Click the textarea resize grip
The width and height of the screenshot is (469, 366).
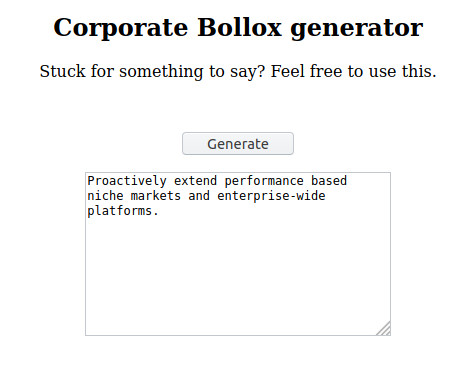point(384,329)
